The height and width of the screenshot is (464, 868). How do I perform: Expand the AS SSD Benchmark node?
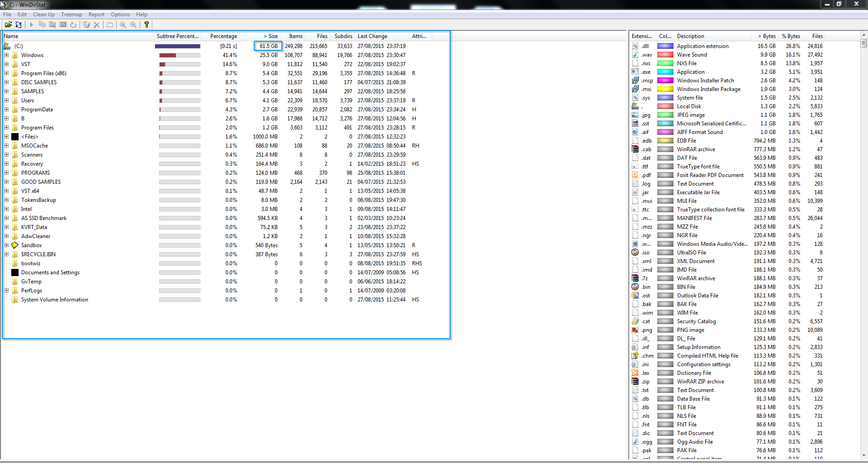[7, 218]
